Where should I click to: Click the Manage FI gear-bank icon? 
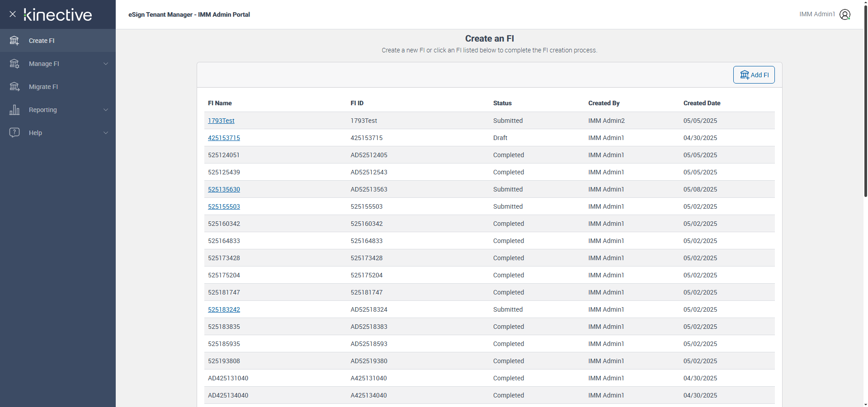tap(14, 64)
